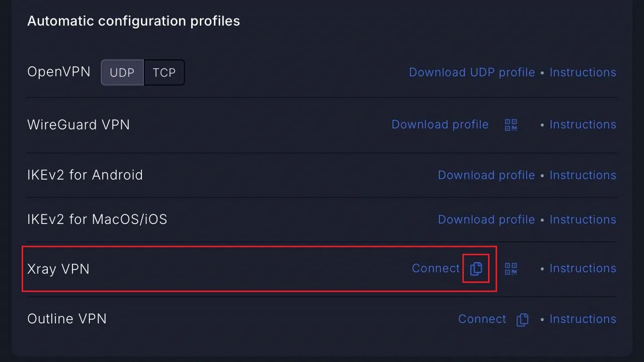Click Connect for Outline VPN

click(x=482, y=319)
